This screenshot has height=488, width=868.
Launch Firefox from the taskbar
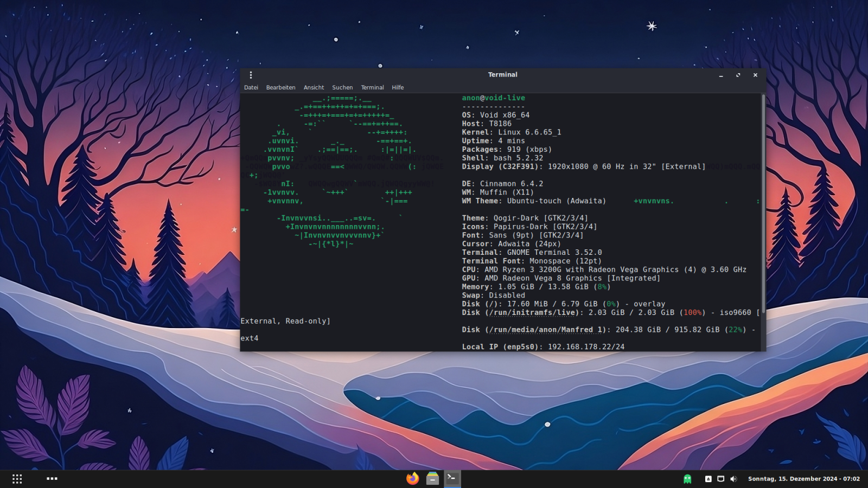[413, 478]
